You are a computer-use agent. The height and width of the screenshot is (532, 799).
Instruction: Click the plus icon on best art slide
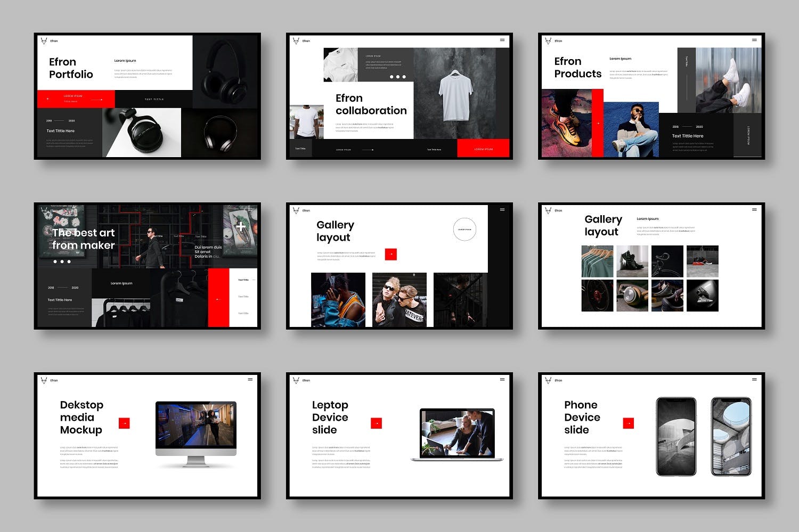pos(241,227)
